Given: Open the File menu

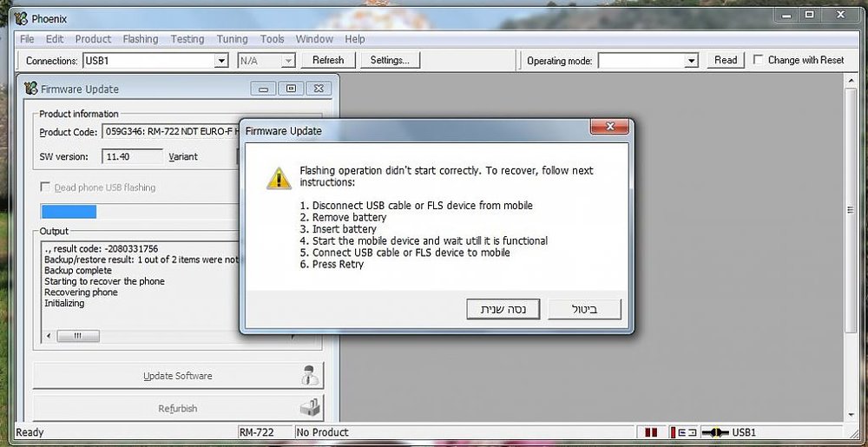Looking at the screenshot, I should coord(27,39).
